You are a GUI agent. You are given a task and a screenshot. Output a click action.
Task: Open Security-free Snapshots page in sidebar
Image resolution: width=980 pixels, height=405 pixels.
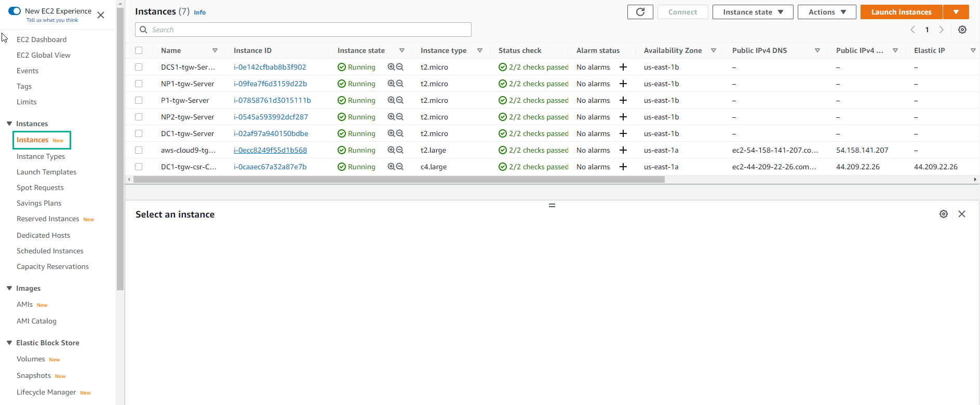point(34,375)
